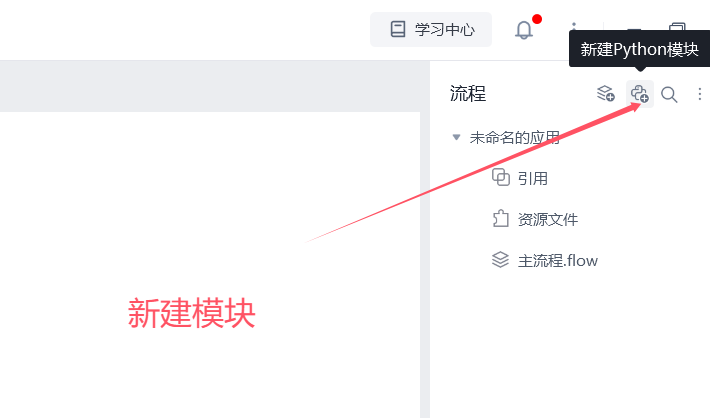Open the 学习中心 learning center button
This screenshot has width=710, height=418.
[431, 29]
